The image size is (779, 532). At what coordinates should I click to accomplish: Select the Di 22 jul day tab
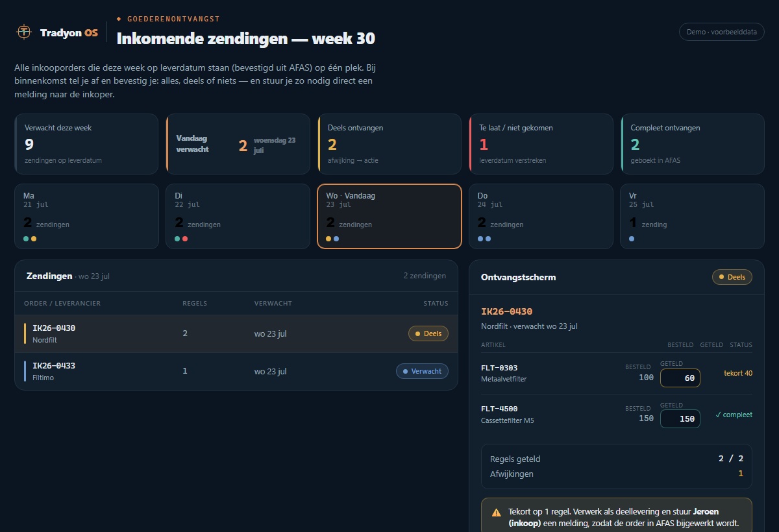coord(238,217)
